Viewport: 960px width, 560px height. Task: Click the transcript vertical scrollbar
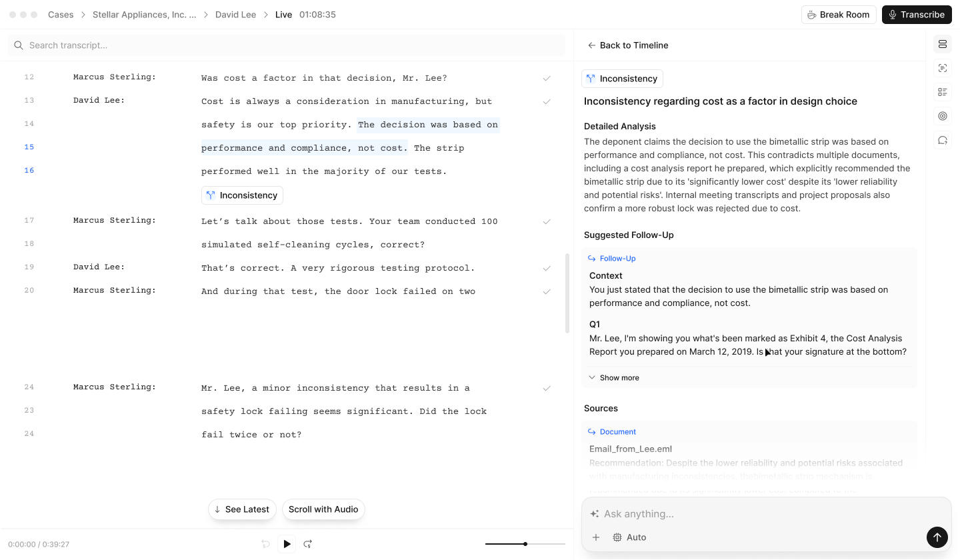tap(568, 292)
